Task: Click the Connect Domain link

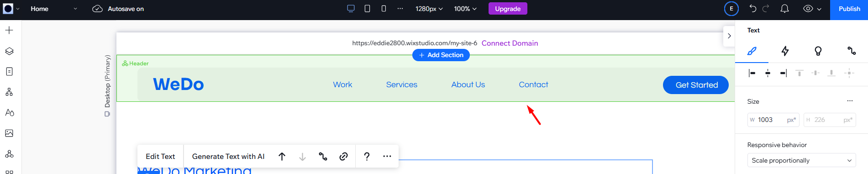Action: tap(510, 43)
